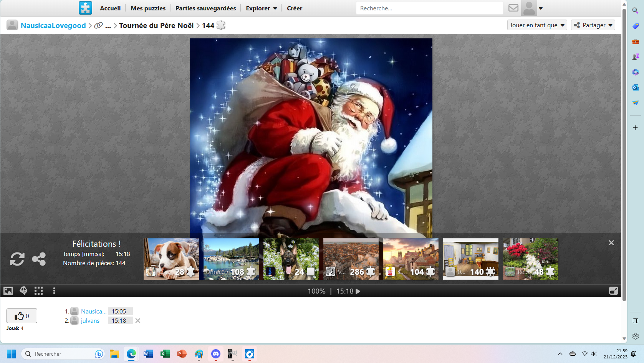Show the puzzle image preview icon
644x363 pixels.
[x=8, y=291]
